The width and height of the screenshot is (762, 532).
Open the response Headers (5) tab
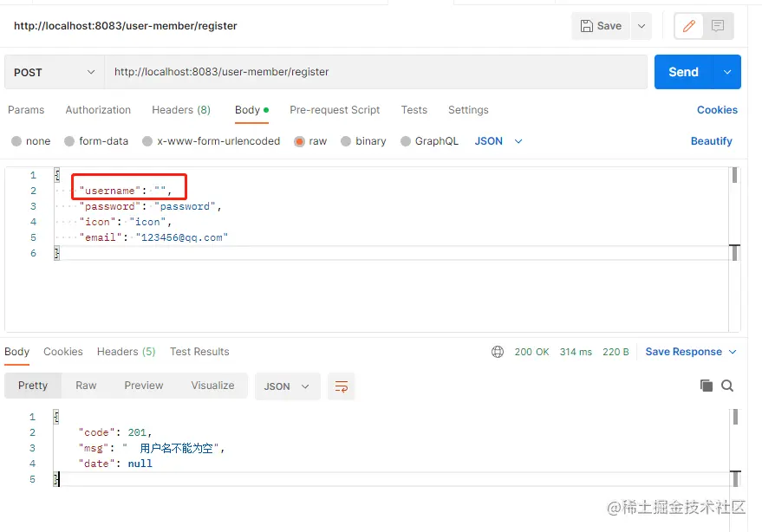tap(126, 351)
